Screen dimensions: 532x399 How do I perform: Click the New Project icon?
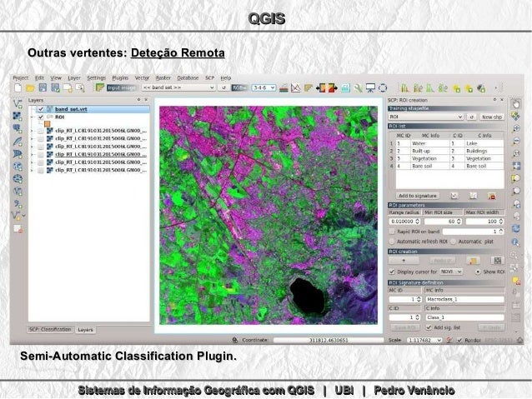pyautogui.click(x=18, y=87)
